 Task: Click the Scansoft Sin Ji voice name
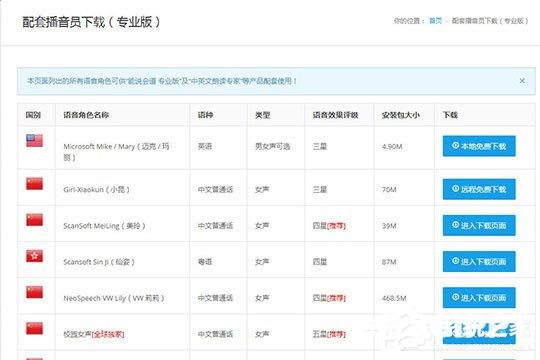pos(99,262)
